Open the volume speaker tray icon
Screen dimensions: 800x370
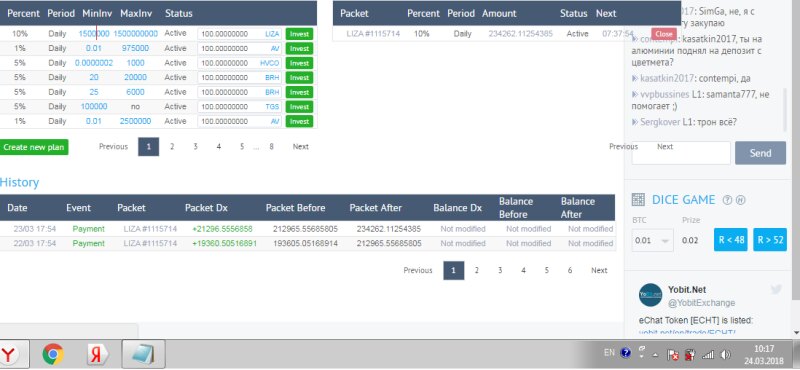[725, 354]
